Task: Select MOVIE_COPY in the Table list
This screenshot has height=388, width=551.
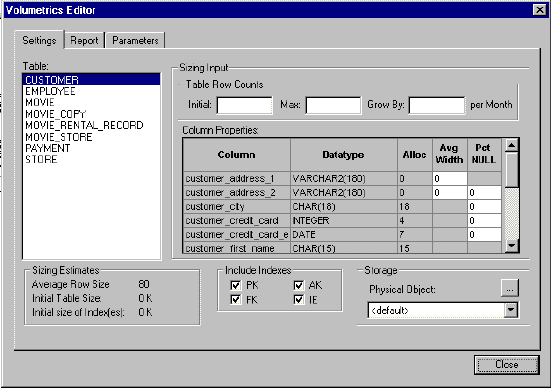Action: coord(91,114)
